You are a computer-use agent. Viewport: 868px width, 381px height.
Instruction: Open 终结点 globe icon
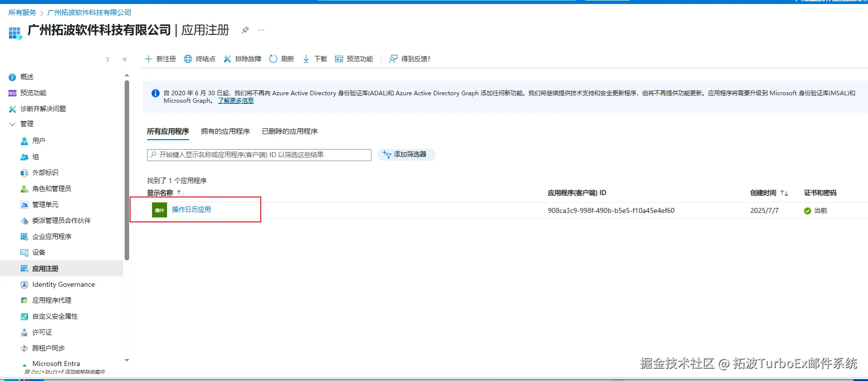click(188, 59)
